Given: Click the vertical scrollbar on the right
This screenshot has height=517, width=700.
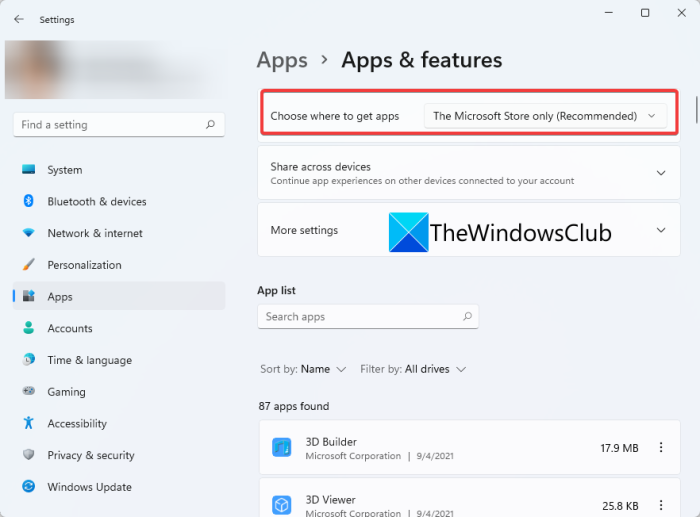Looking at the screenshot, I should click(696, 109).
